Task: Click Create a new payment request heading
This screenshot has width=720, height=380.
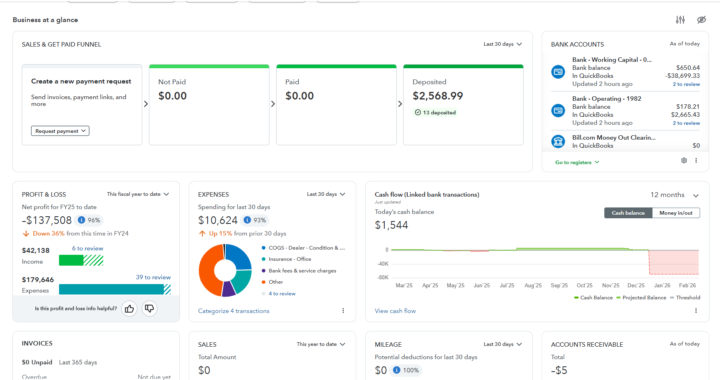Action: pos(81,81)
